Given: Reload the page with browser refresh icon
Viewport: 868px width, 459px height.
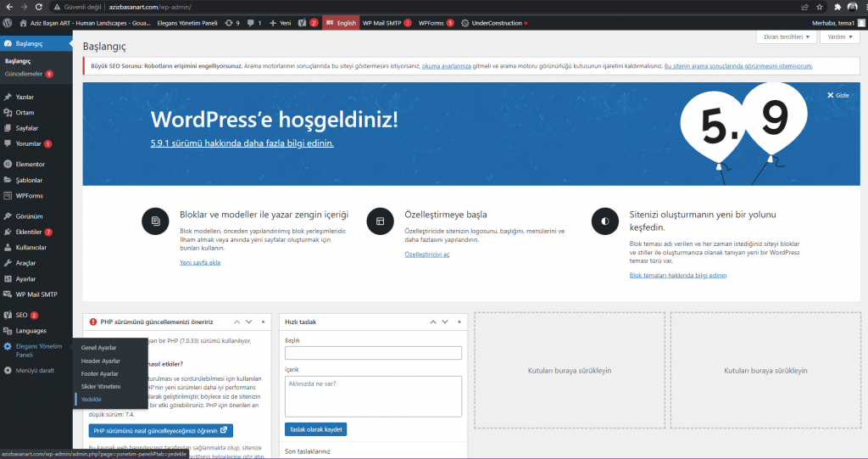Looking at the screenshot, I should [39, 7].
